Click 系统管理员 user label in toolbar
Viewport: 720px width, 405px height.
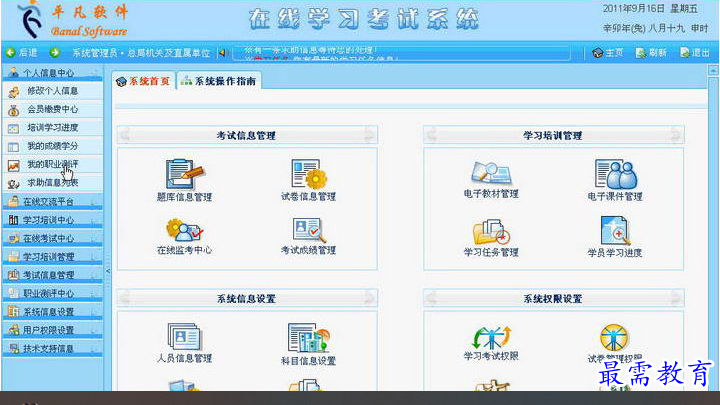95,53
